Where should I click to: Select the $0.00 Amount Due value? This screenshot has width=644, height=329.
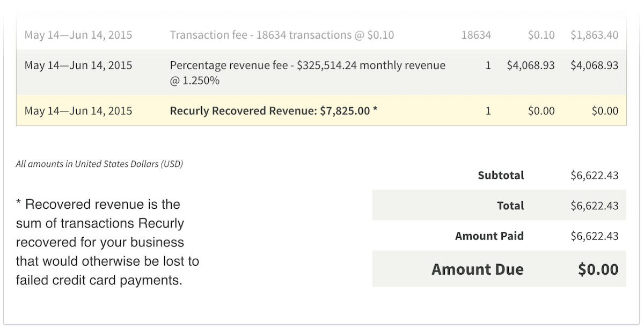(x=598, y=269)
